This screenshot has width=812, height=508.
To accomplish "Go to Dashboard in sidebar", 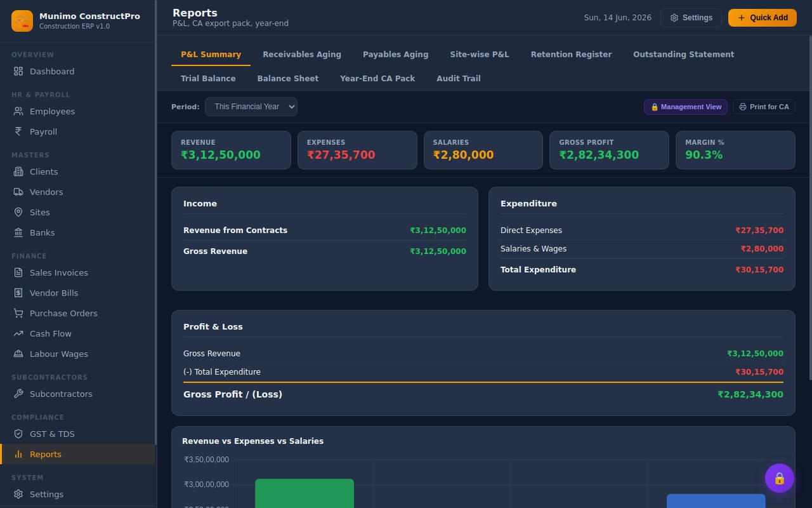I will (78, 71).
